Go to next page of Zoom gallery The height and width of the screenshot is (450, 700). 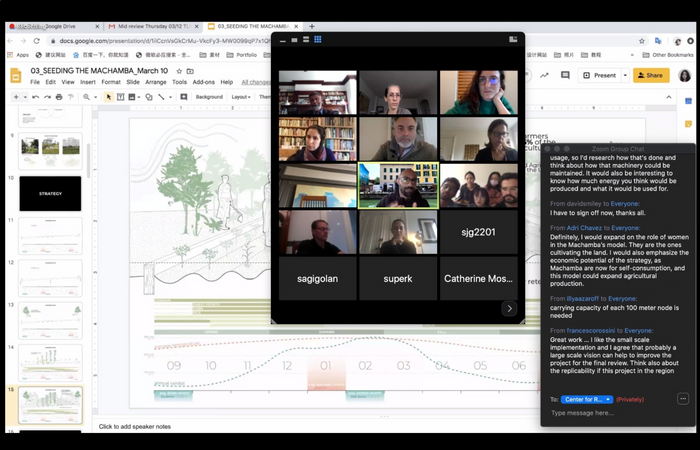click(x=509, y=308)
